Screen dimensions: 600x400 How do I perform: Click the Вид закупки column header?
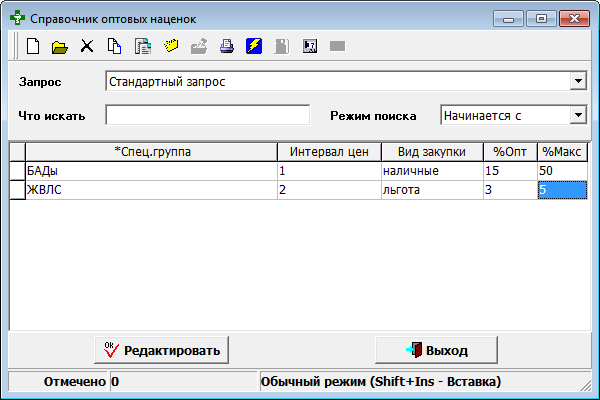coord(432,152)
